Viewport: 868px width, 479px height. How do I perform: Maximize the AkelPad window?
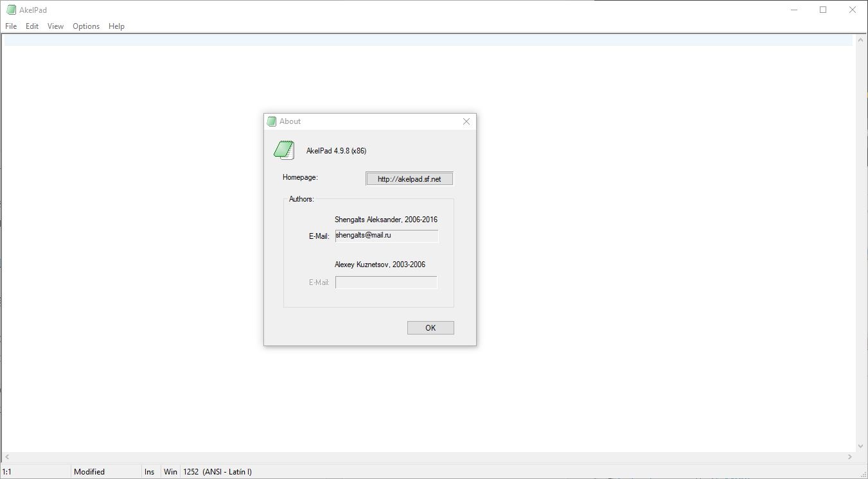pyautogui.click(x=823, y=10)
